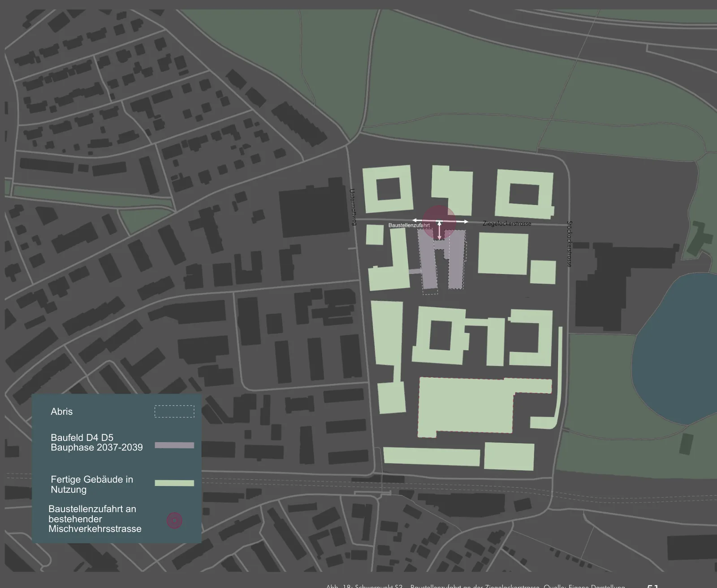Click the light green Fertige Gebäude swatch
Image resolution: width=717 pixels, height=588 pixels.
(174, 483)
